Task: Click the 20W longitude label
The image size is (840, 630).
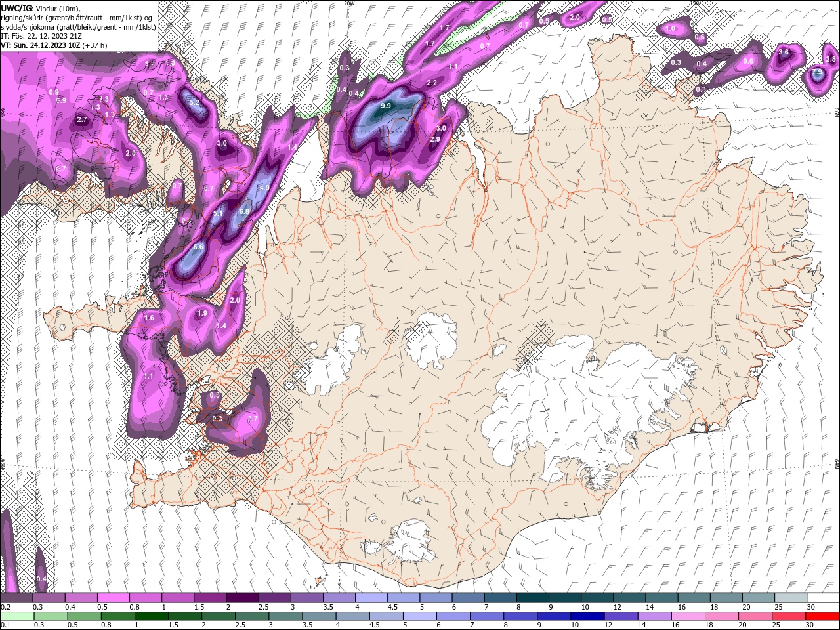Action: pos(349,3)
